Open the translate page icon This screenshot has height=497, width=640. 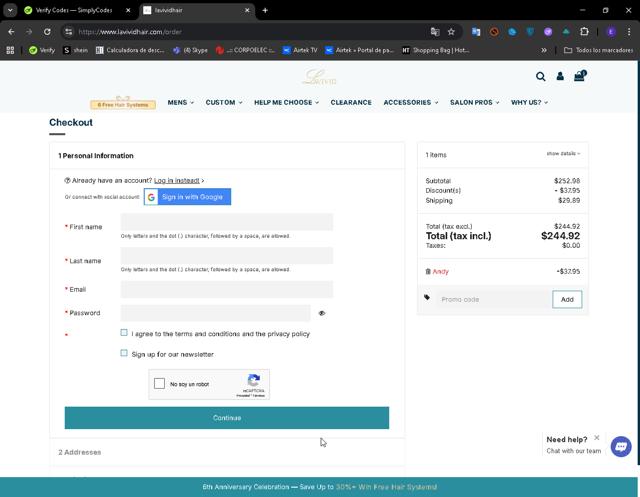435,32
